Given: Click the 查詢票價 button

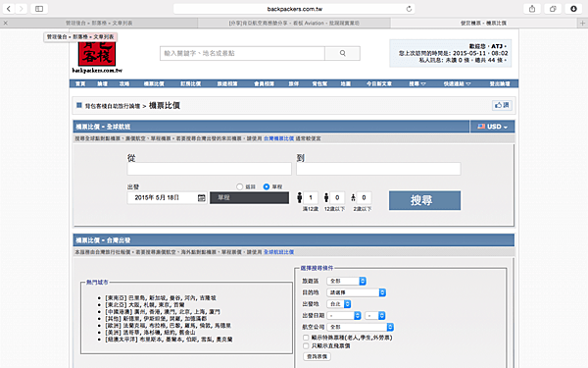Looking at the screenshot, I should point(317,356).
